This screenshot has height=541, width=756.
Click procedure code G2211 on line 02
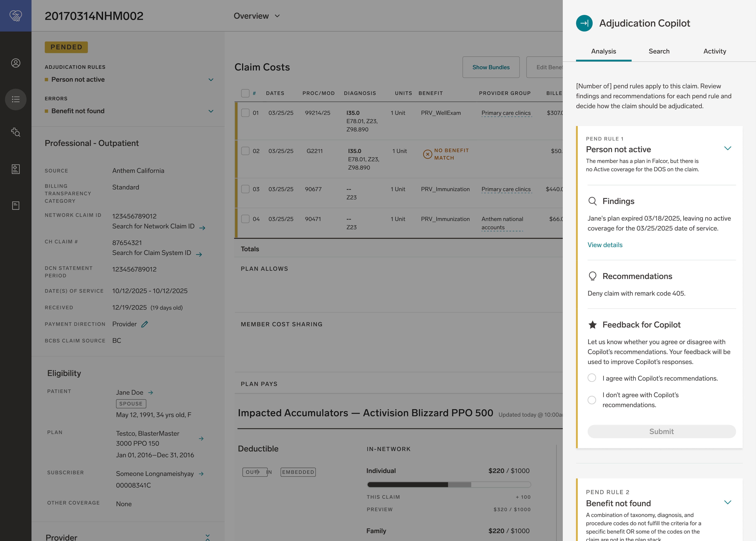point(314,151)
